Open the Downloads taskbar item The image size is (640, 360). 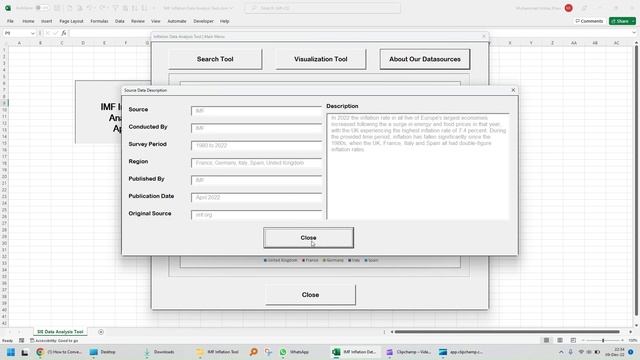[x=159, y=352]
